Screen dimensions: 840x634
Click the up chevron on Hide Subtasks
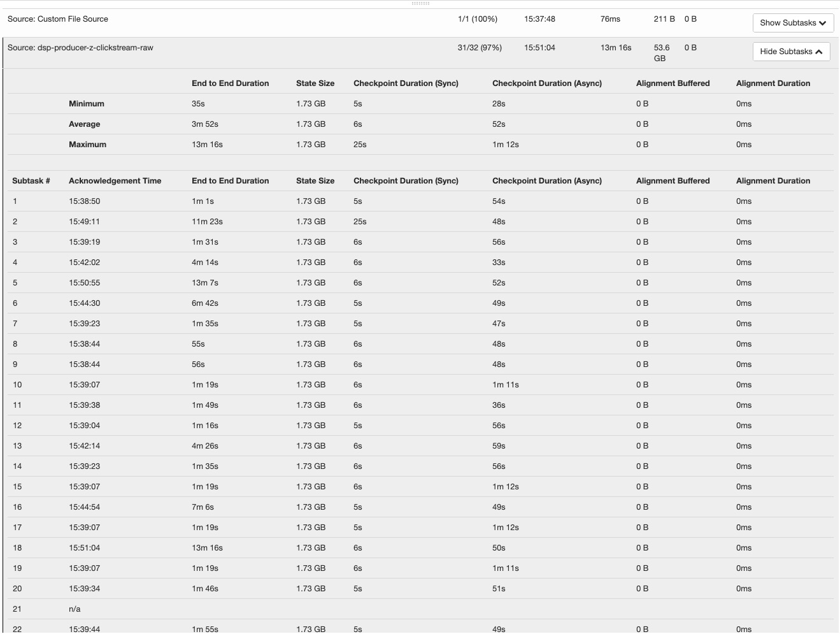coord(819,52)
